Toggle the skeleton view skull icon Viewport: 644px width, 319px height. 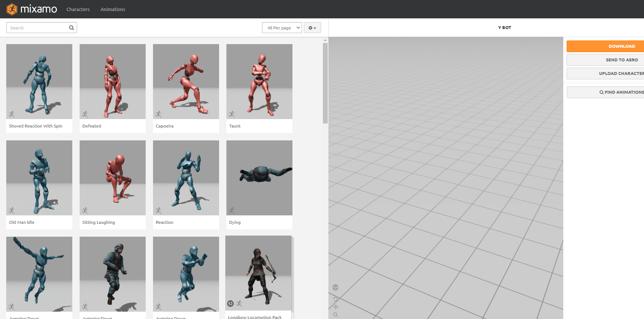(x=335, y=287)
